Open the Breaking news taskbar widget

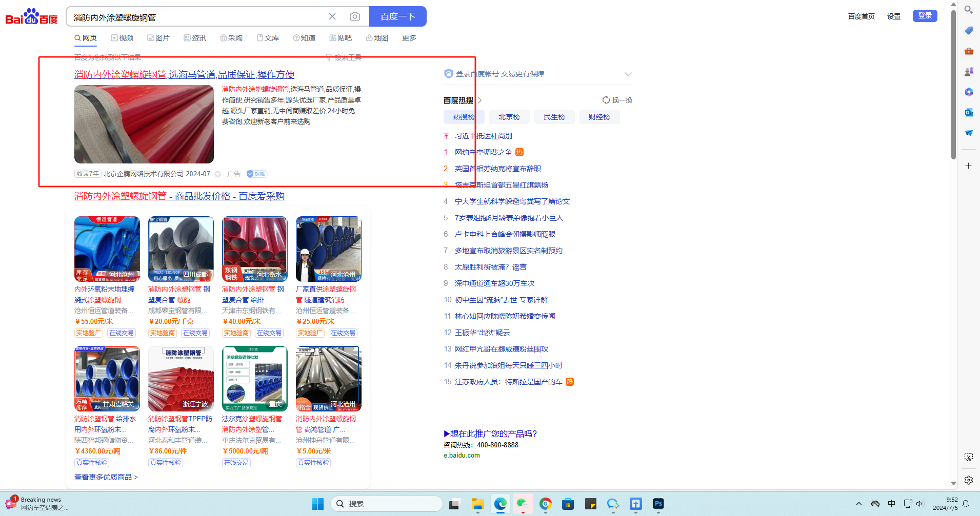pyautogui.click(x=37, y=504)
